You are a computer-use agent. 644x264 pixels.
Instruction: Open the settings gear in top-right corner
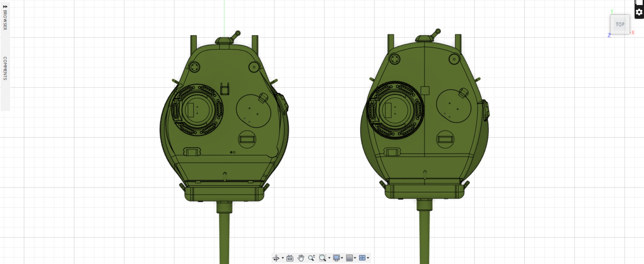639,12
